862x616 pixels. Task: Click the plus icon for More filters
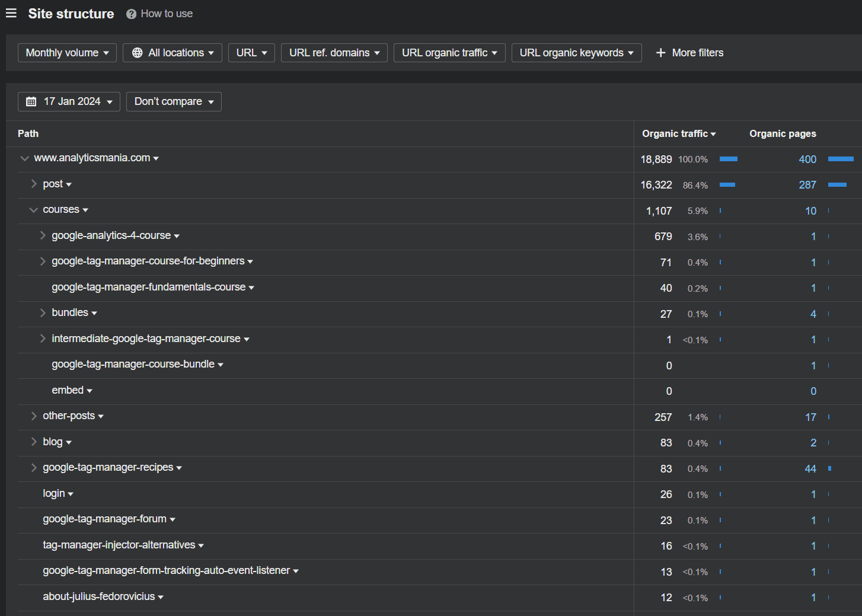tap(661, 53)
